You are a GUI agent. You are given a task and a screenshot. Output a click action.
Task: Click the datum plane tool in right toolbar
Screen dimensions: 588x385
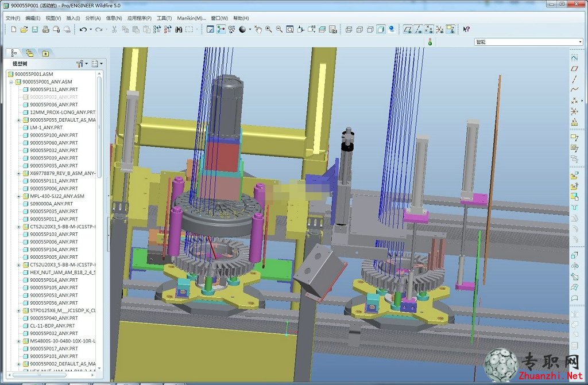coord(574,69)
